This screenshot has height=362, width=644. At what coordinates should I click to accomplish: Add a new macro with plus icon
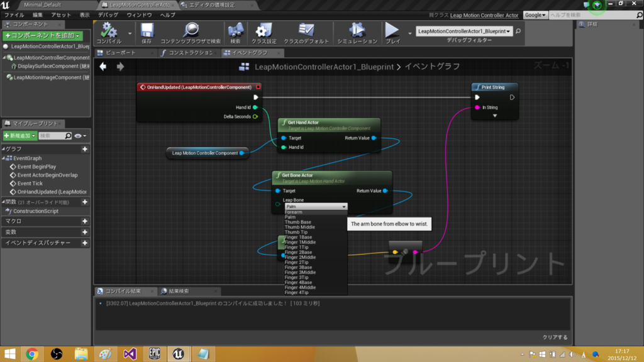click(85, 221)
